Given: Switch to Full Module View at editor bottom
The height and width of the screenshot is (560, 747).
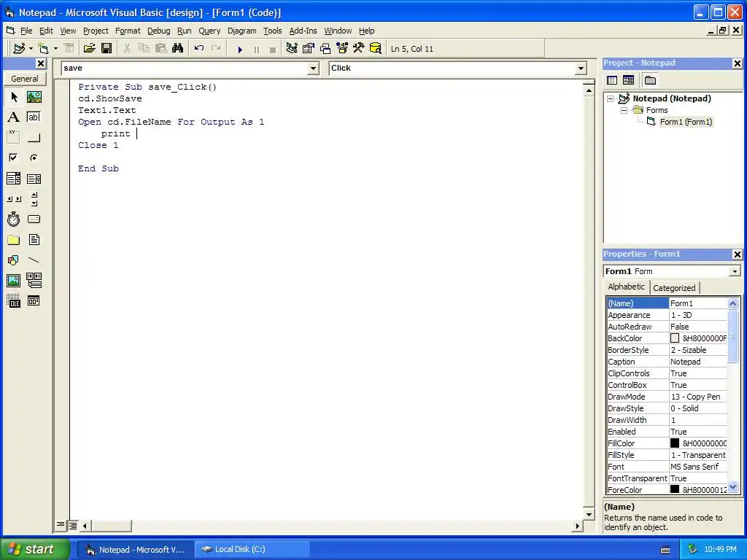Looking at the screenshot, I should tap(72, 525).
